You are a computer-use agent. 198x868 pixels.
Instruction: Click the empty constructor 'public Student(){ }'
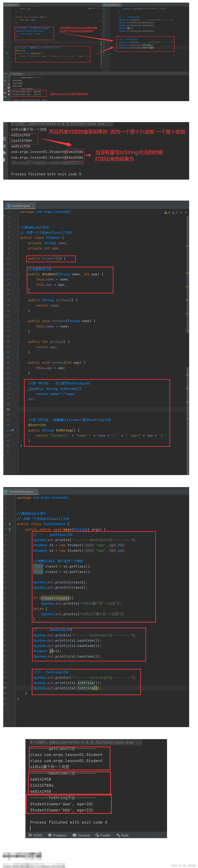(47, 259)
